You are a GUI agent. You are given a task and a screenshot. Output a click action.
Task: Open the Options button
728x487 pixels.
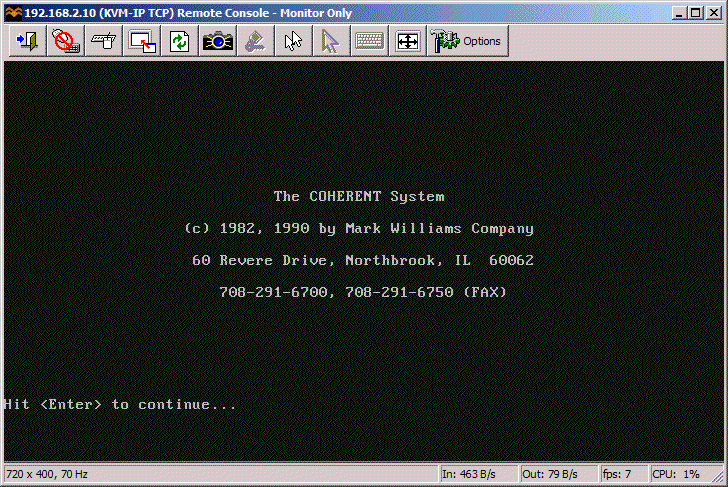pos(468,41)
